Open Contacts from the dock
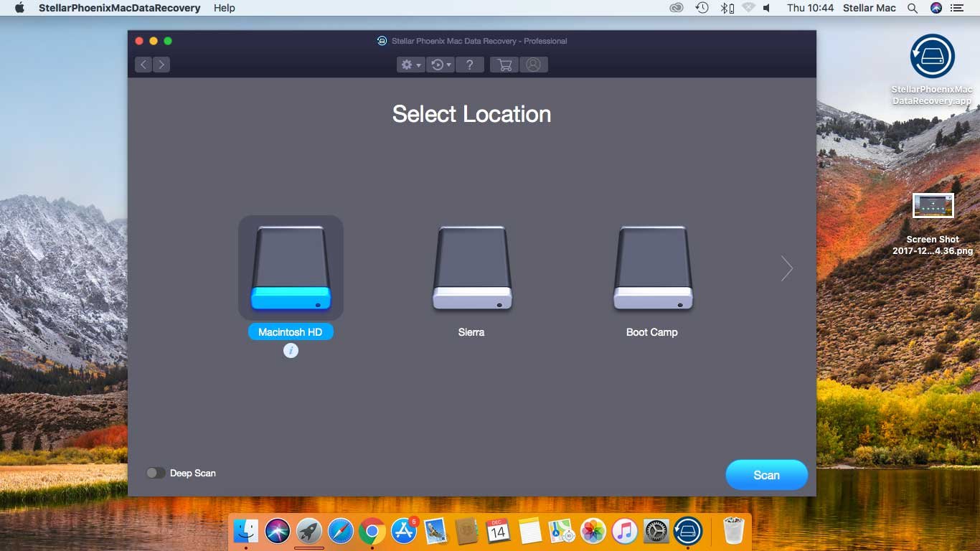 [x=467, y=531]
